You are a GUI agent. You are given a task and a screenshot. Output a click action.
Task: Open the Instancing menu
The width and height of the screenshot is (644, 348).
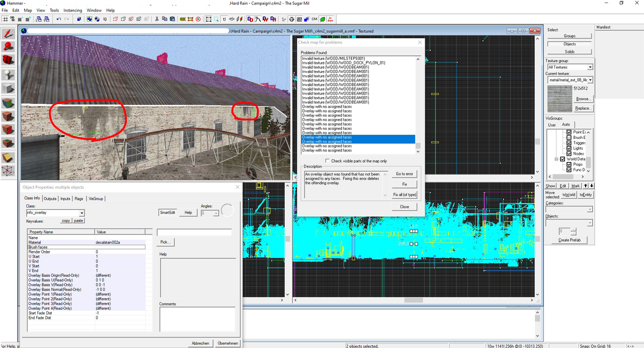(x=72, y=10)
